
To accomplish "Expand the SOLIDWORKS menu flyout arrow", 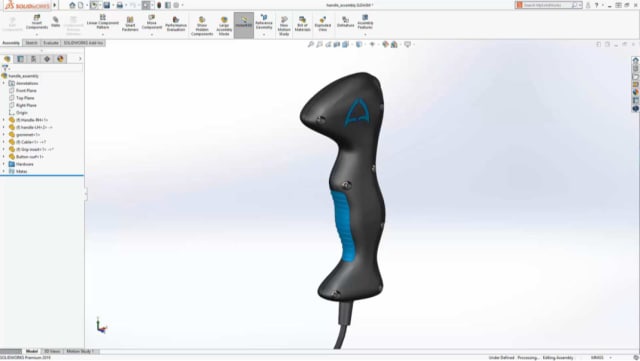I will [x=55, y=5].
